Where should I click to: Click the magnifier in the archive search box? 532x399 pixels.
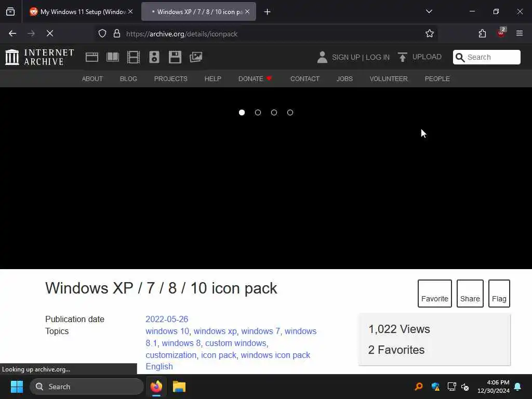coord(460,57)
